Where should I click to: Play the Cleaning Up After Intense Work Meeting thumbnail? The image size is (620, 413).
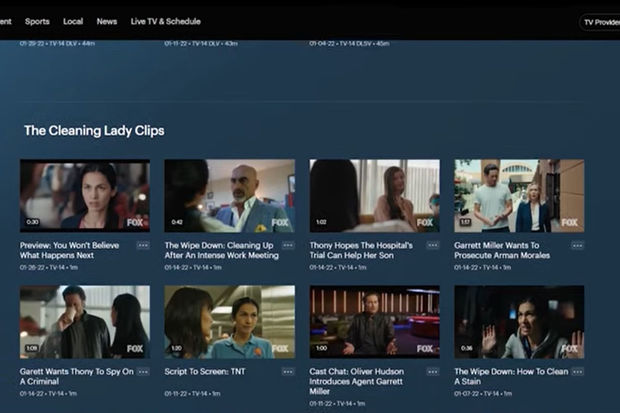(230, 196)
